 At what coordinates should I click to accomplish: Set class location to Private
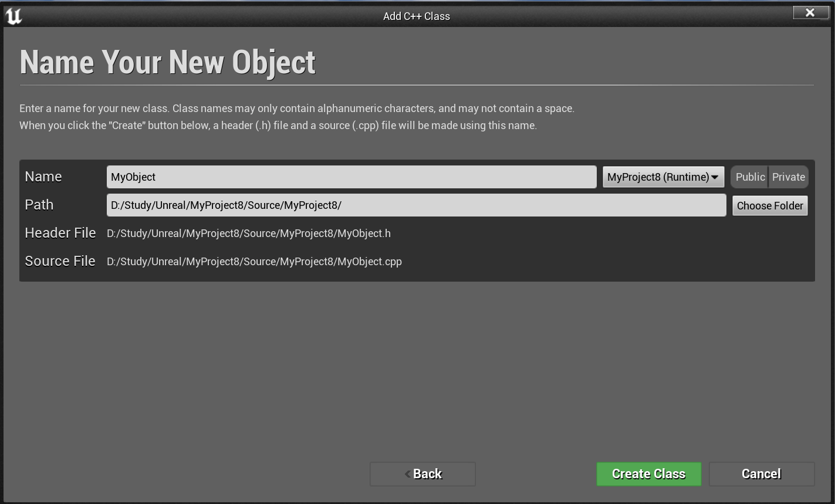(x=788, y=177)
